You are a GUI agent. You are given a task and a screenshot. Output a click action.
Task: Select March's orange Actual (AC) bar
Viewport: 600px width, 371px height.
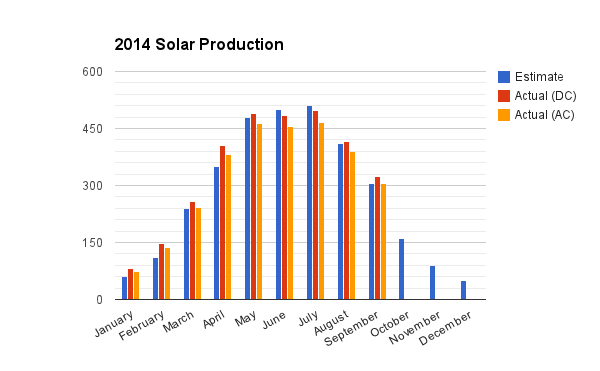(x=199, y=254)
